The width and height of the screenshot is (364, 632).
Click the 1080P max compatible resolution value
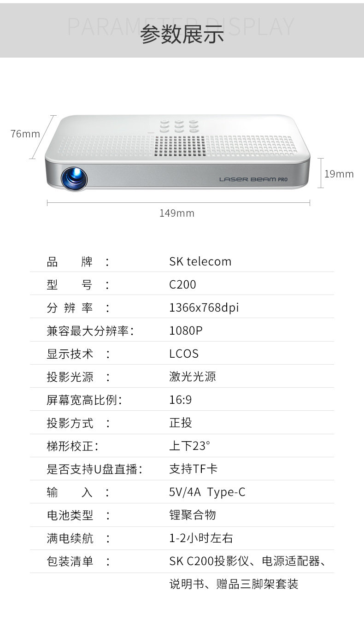186,331
